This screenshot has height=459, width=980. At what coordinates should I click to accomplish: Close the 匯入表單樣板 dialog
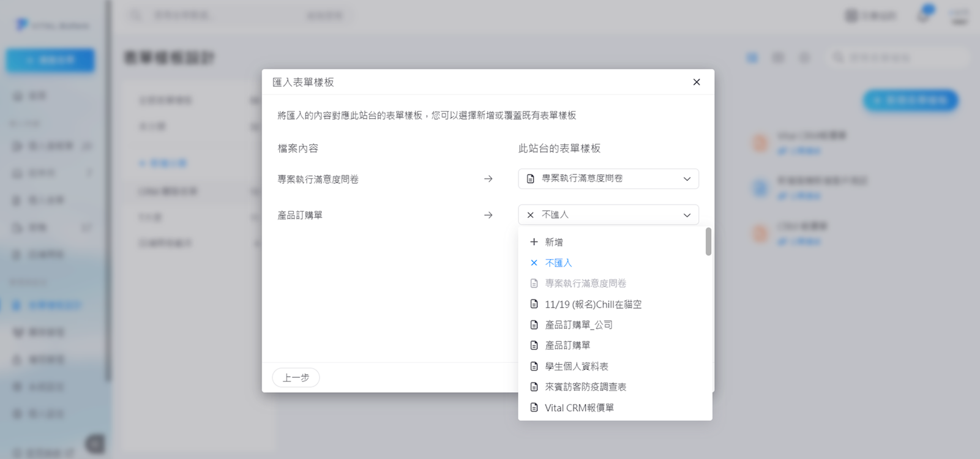[x=696, y=82]
